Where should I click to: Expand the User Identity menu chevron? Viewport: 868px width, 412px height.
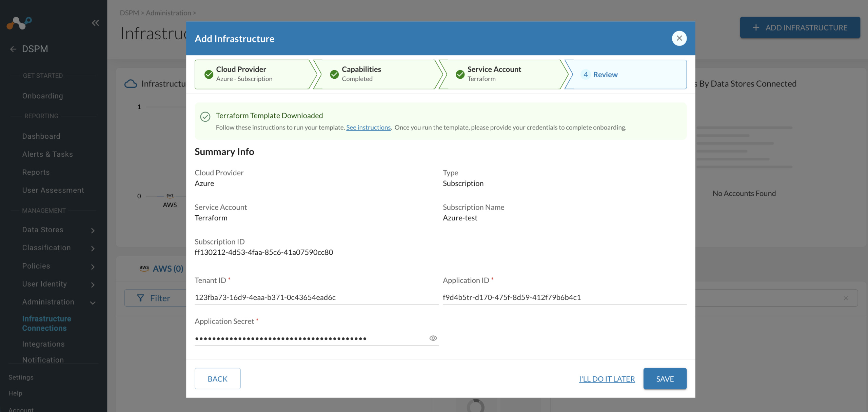click(x=93, y=285)
